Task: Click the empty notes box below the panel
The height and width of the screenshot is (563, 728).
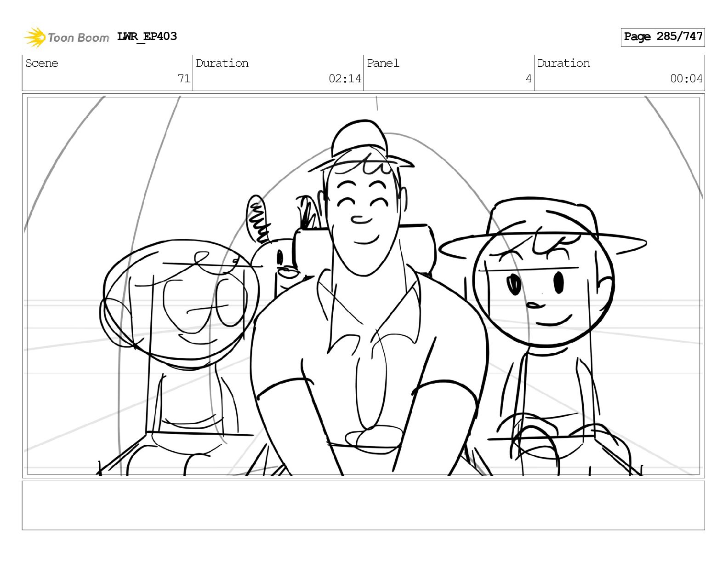Action: tap(363, 506)
